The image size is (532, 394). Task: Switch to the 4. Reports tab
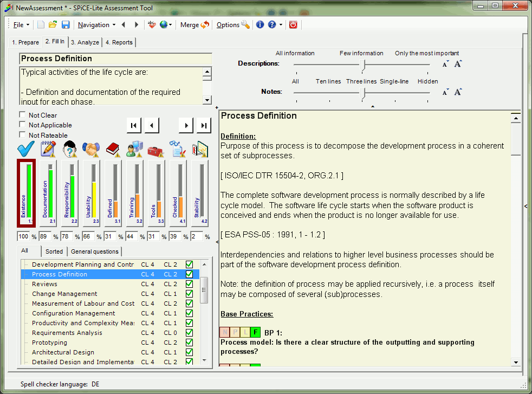(119, 42)
